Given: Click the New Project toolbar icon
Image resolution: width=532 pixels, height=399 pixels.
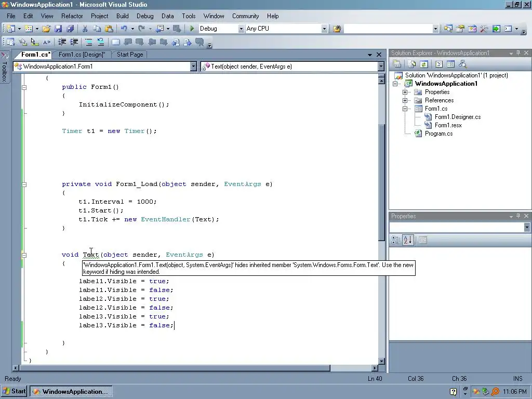Looking at the screenshot, I should point(11,29).
